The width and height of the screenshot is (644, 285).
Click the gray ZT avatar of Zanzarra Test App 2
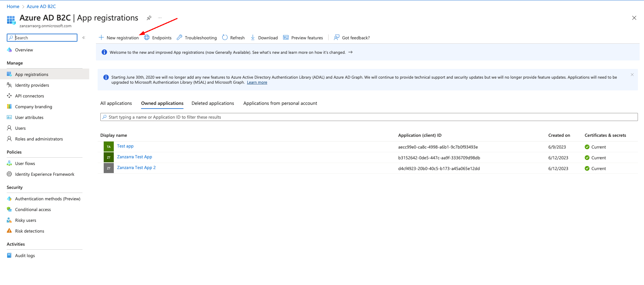(x=109, y=168)
